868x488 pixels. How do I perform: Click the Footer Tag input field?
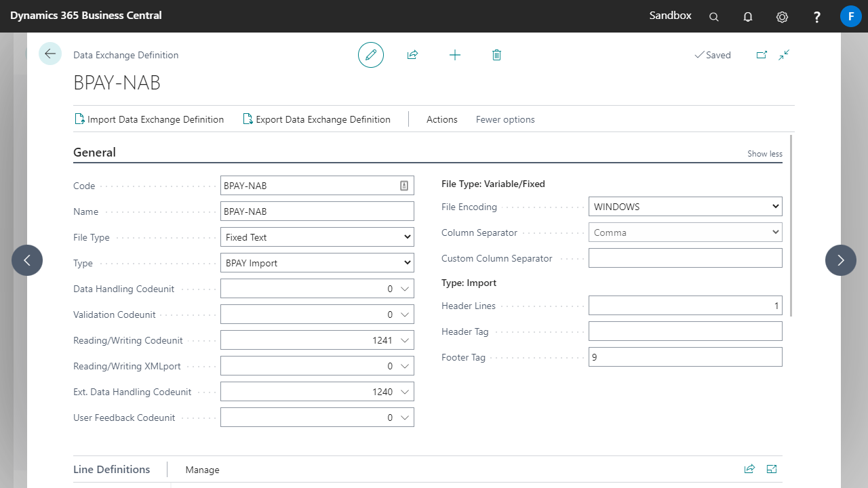point(685,357)
